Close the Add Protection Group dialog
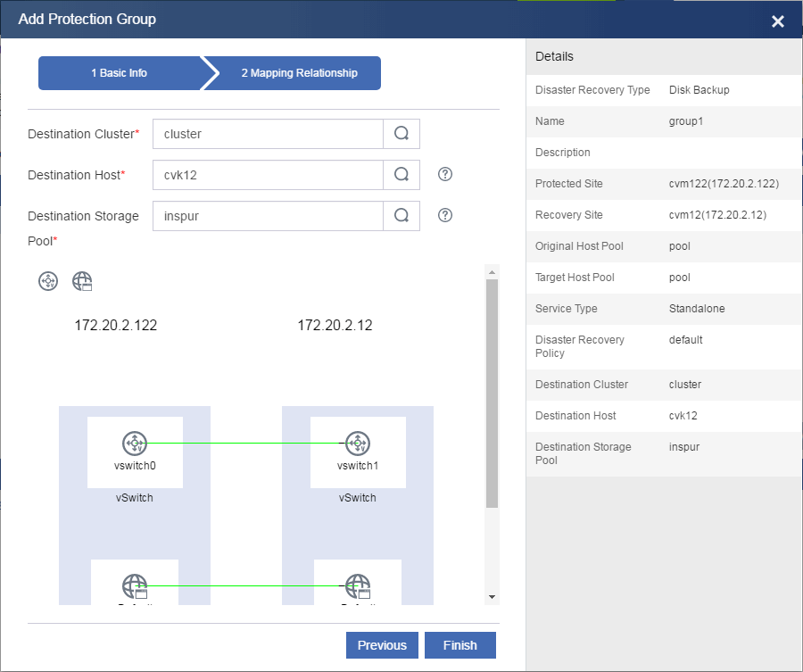 pyautogui.click(x=777, y=21)
